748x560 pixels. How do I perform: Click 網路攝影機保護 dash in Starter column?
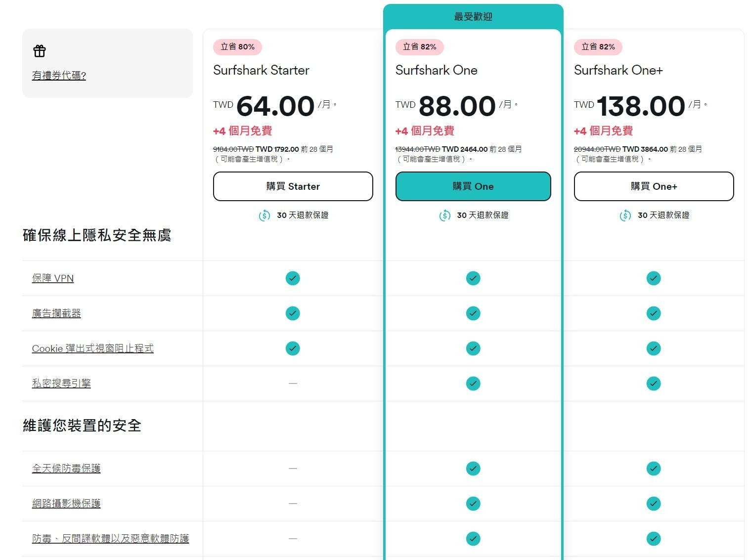click(293, 504)
